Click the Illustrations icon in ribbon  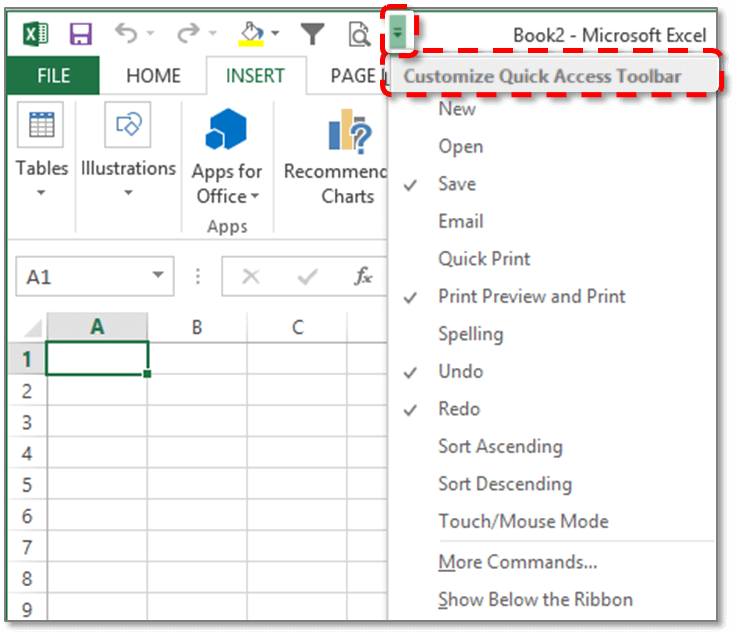pyautogui.click(x=128, y=125)
